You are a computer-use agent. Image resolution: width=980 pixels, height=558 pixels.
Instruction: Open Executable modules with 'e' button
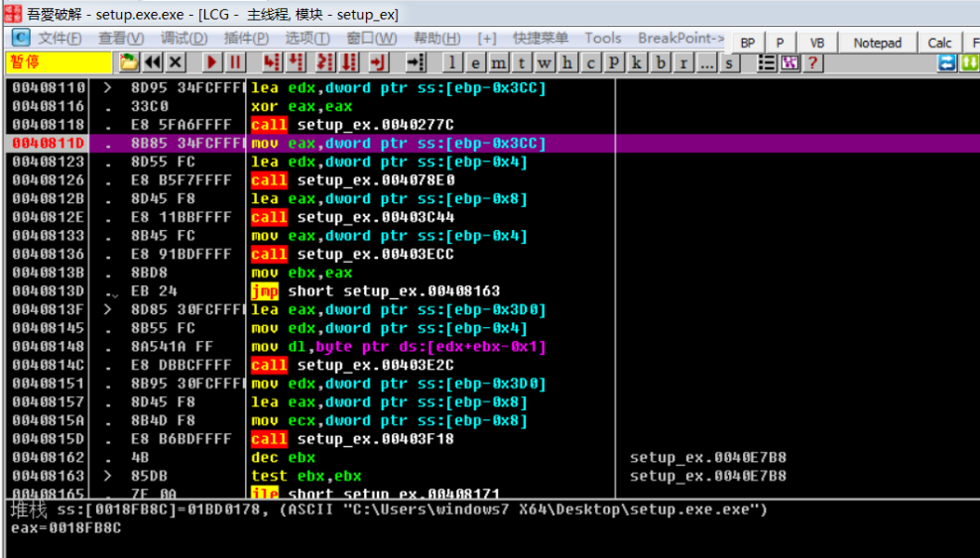click(x=475, y=63)
